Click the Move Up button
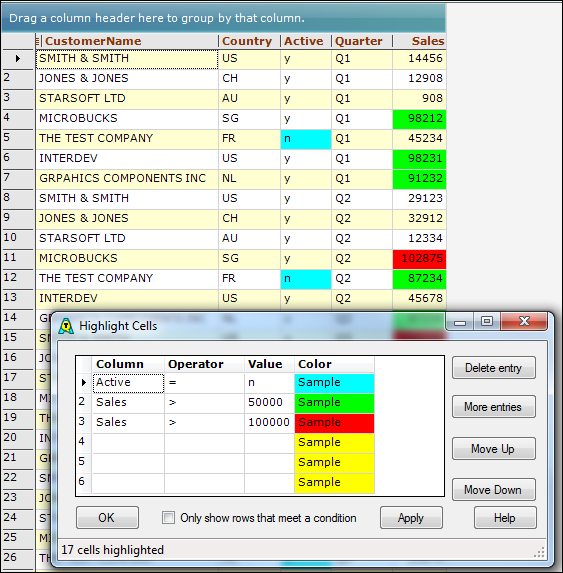 click(x=494, y=448)
